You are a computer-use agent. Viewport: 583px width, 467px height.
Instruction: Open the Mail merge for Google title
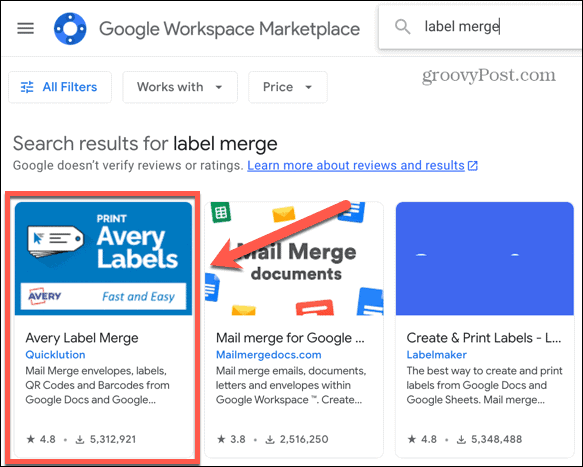tap(290, 338)
